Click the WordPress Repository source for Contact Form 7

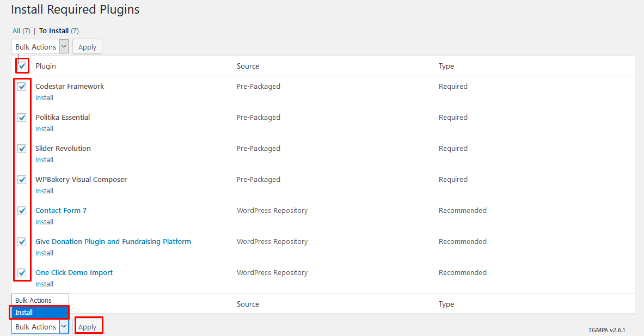[x=272, y=210]
